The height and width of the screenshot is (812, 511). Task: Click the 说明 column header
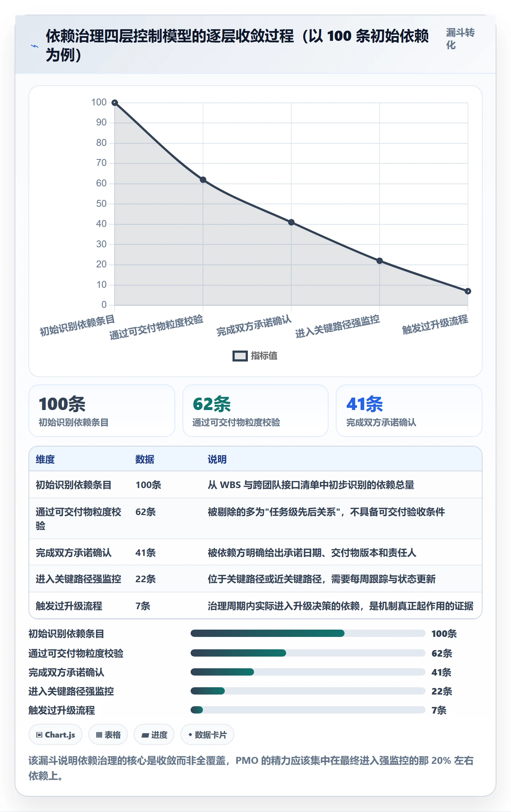coord(217,459)
